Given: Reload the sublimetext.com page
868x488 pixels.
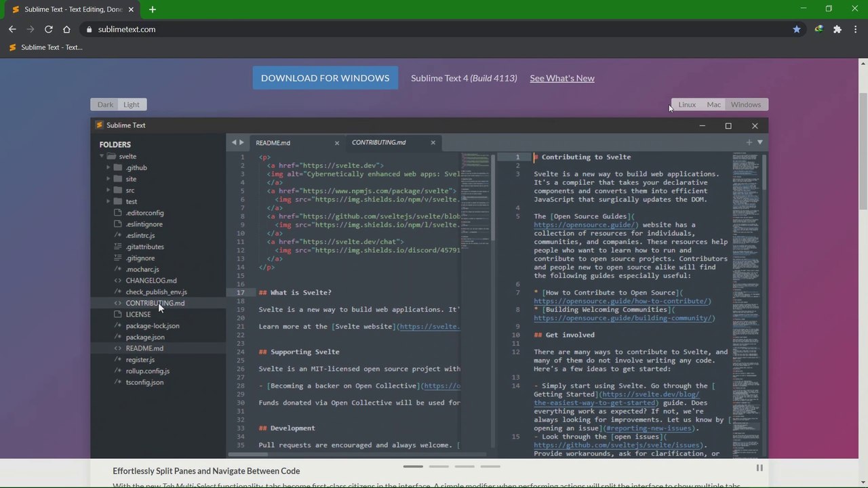Looking at the screenshot, I should point(49,29).
